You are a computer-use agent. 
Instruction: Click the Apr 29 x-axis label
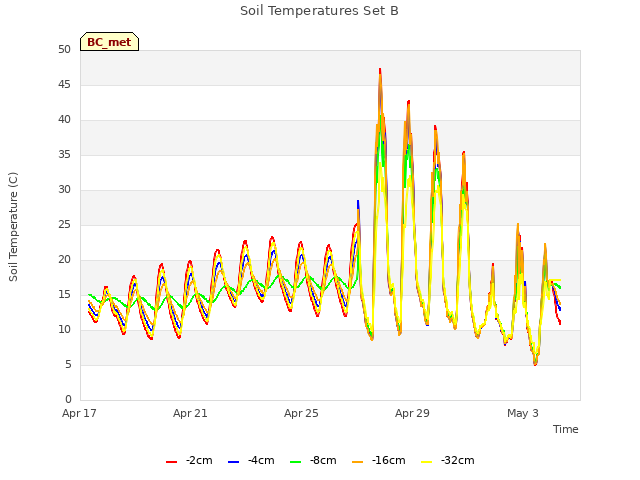pos(412,413)
